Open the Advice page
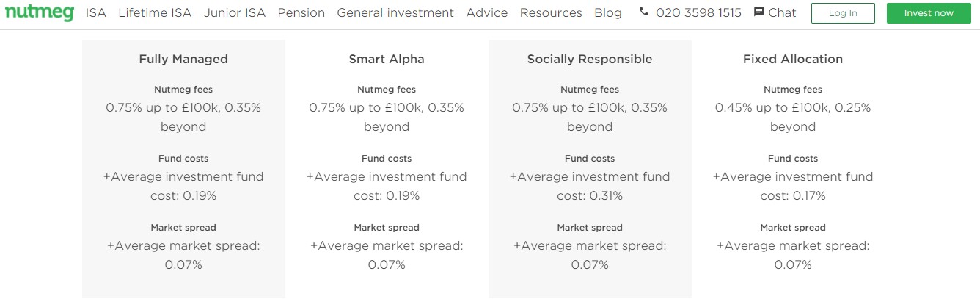Screen dimensions: 980x299 click(x=487, y=12)
